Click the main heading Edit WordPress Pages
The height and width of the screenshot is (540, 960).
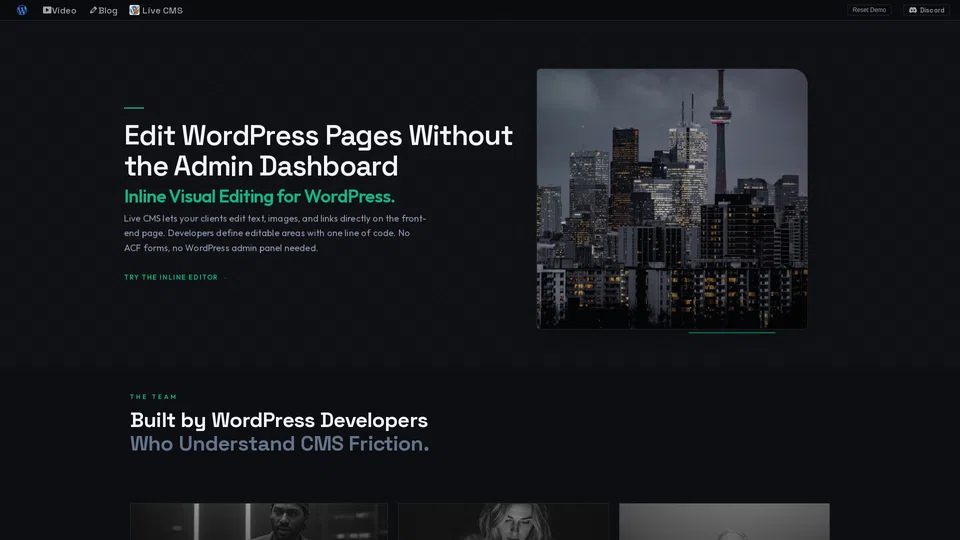tap(318, 151)
